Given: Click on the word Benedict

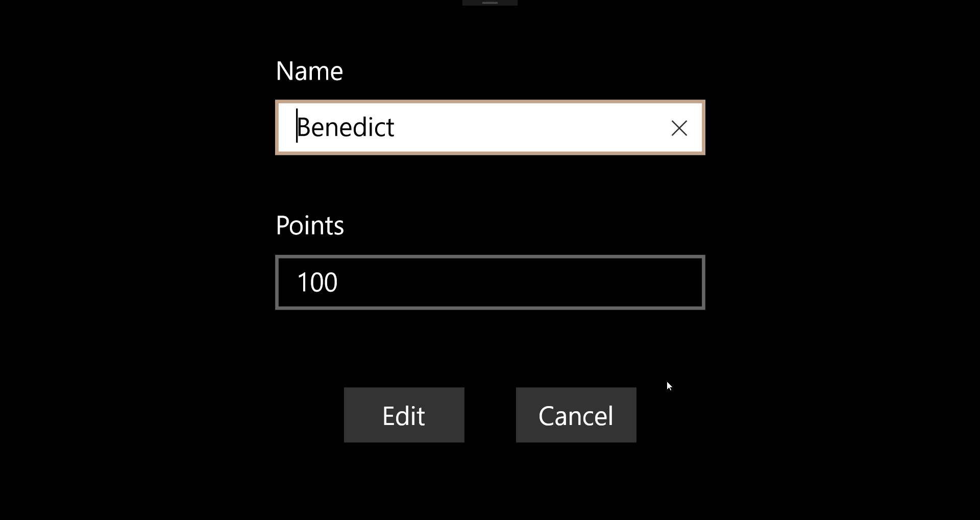Looking at the screenshot, I should [346, 128].
